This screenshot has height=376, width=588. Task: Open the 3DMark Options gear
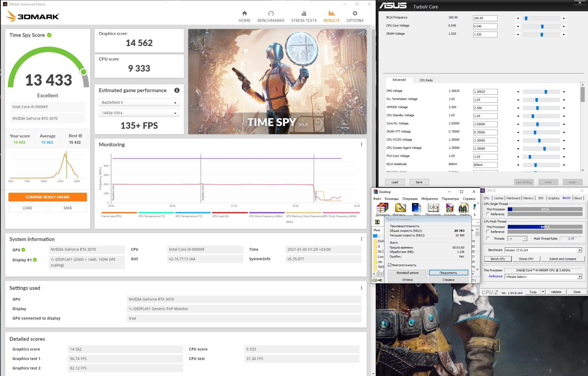[x=355, y=17]
